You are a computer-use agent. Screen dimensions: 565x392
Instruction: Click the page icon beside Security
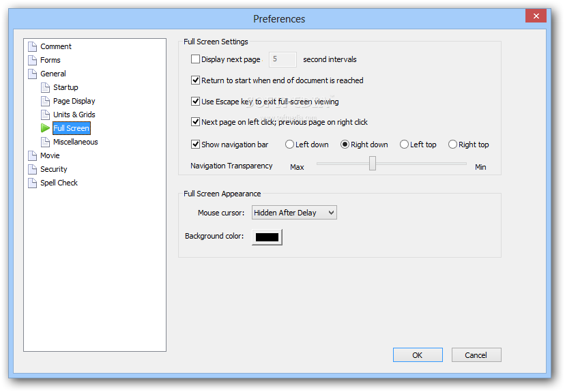[33, 170]
